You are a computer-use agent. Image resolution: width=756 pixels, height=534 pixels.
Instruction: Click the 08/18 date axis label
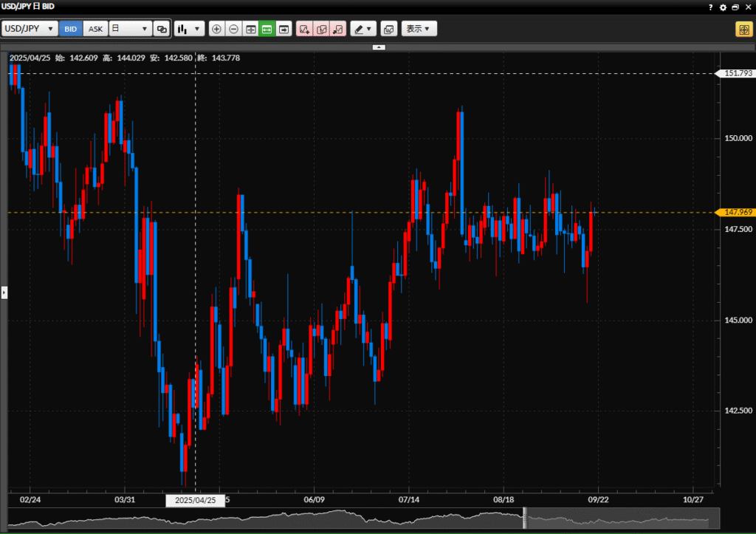[x=504, y=500]
